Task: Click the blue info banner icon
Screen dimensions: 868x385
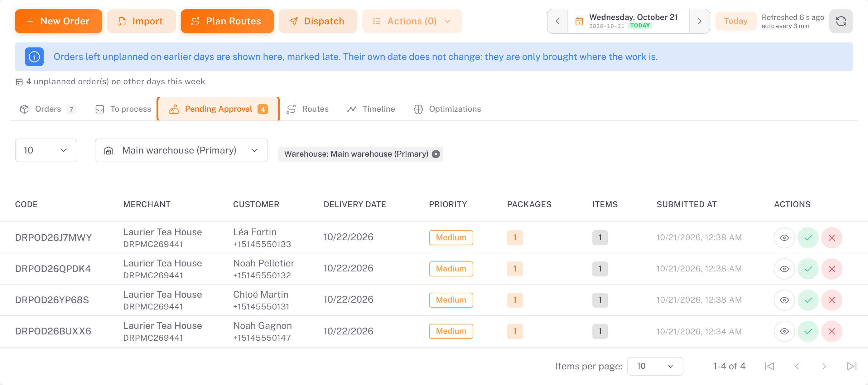Action: click(34, 57)
